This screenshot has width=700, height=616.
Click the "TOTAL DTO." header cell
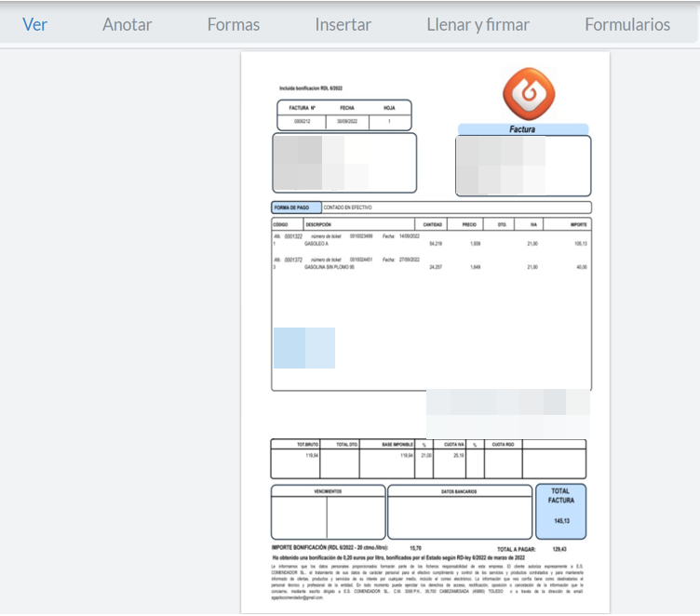point(347,445)
